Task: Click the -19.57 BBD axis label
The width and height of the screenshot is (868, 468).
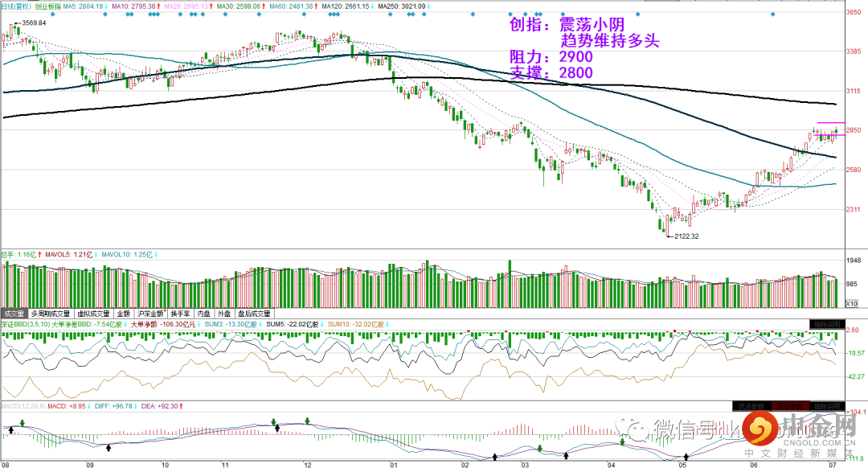Action: click(856, 353)
